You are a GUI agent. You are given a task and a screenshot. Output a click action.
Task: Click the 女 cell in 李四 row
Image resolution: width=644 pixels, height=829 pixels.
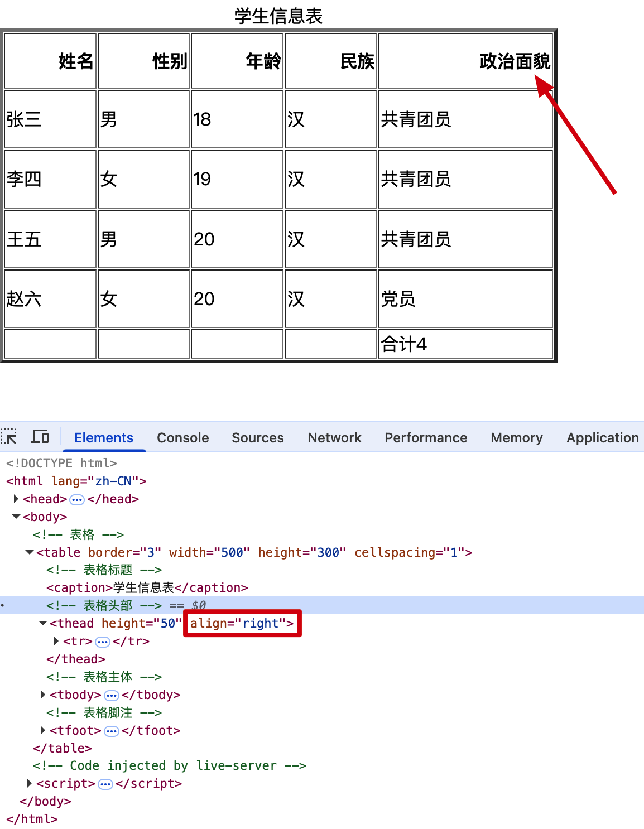click(x=144, y=179)
